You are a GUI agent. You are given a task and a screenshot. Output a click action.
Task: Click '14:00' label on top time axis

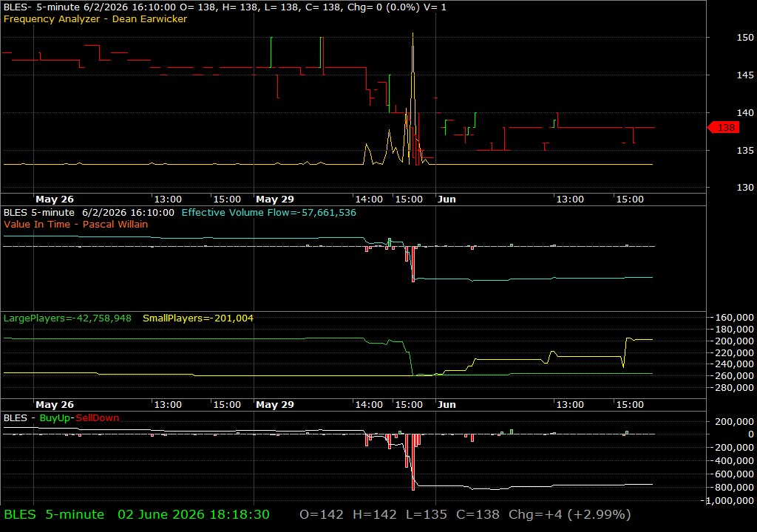click(370, 199)
